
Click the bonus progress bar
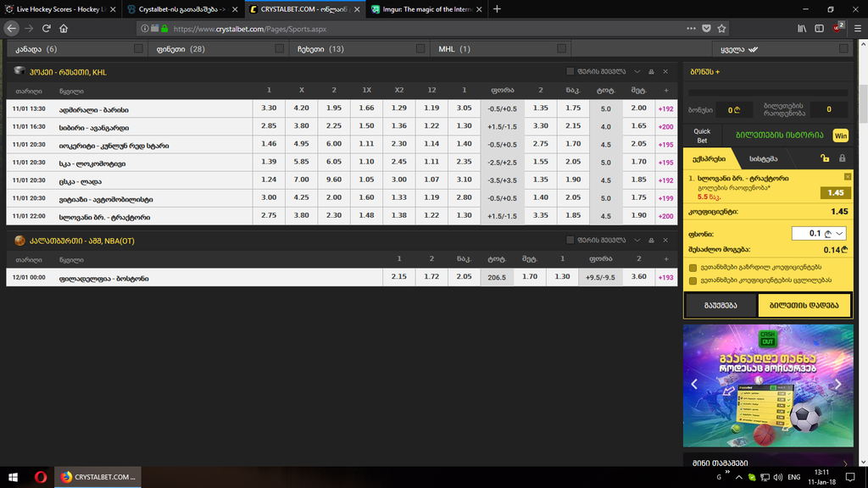click(x=768, y=93)
